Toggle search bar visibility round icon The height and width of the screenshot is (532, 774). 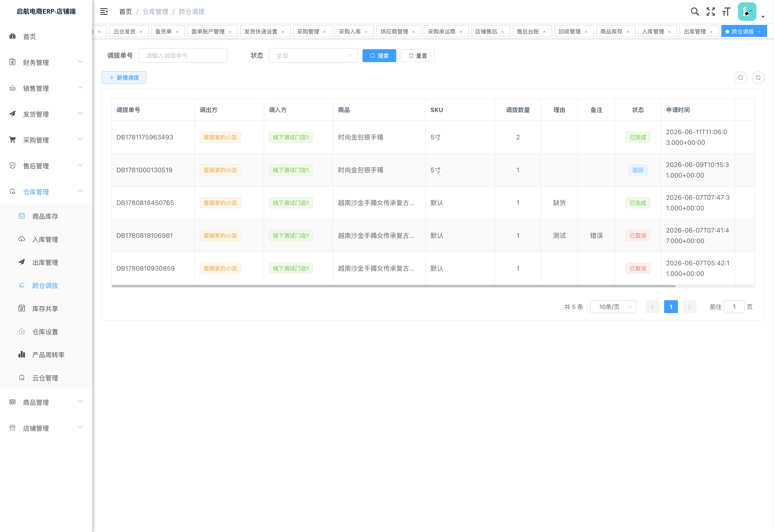(x=741, y=78)
